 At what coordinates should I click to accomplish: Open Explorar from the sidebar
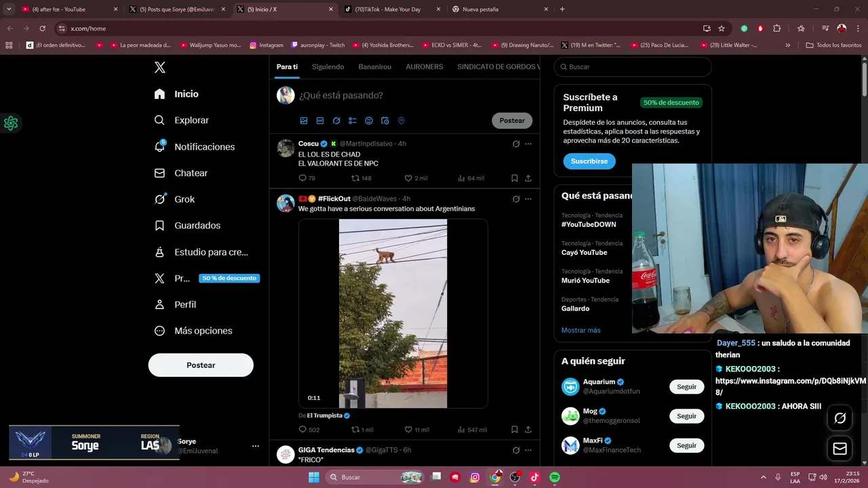point(182,120)
